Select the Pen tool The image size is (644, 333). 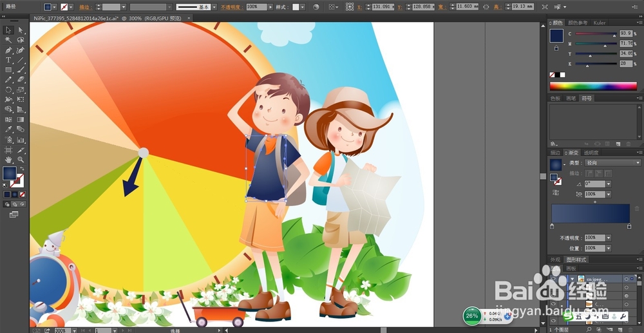coord(8,50)
